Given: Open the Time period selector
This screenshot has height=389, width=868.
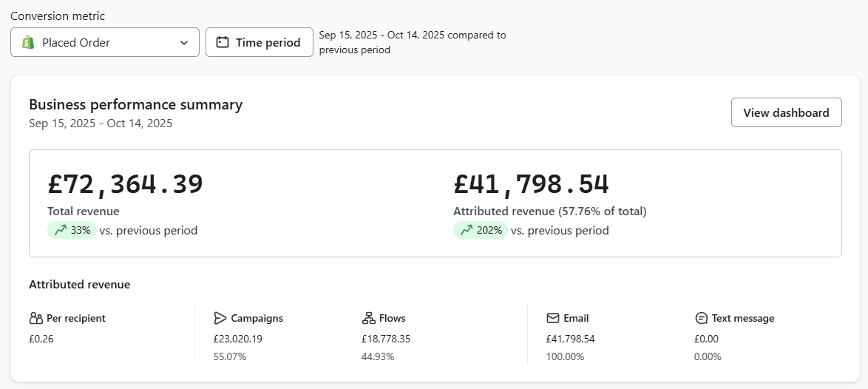Looking at the screenshot, I should coord(260,42).
